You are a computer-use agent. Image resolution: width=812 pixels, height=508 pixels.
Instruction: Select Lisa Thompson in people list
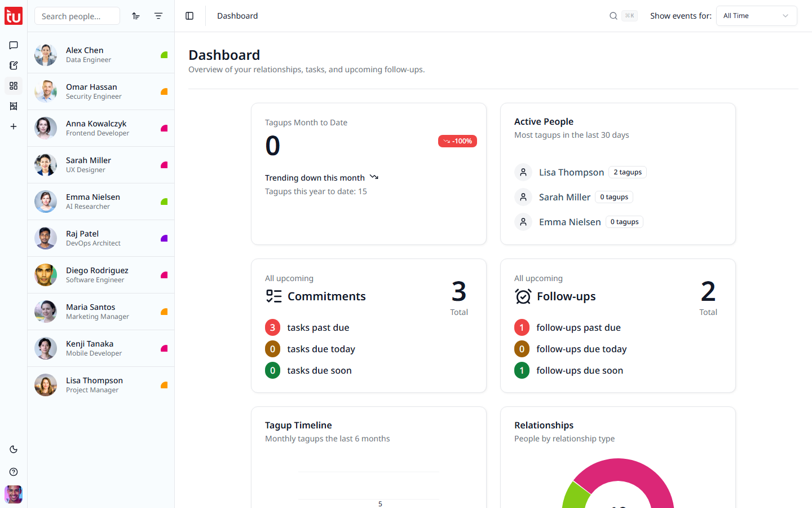coord(101,385)
